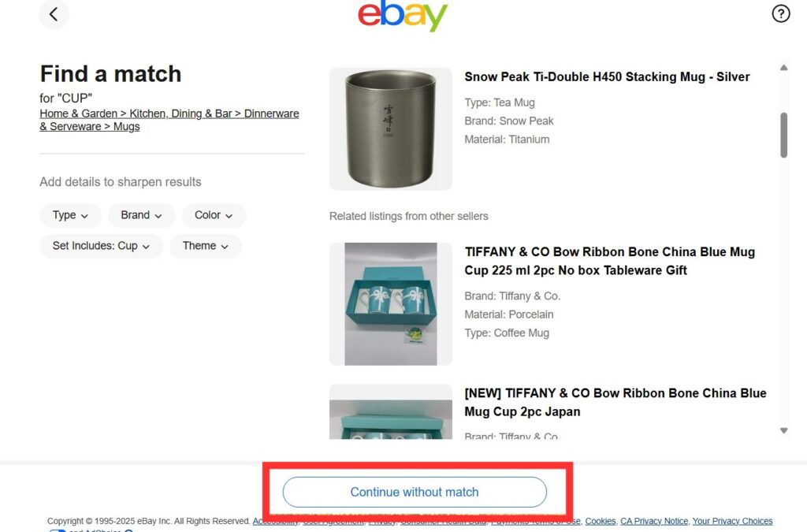807x532 pixels.
Task: Click the eBay logo
Action: click(x=403, y=16)
